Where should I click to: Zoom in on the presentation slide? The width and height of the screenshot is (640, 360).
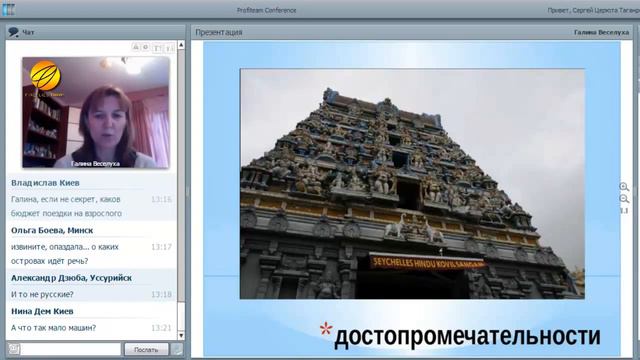pyautogui.click(x=624, y=187)
